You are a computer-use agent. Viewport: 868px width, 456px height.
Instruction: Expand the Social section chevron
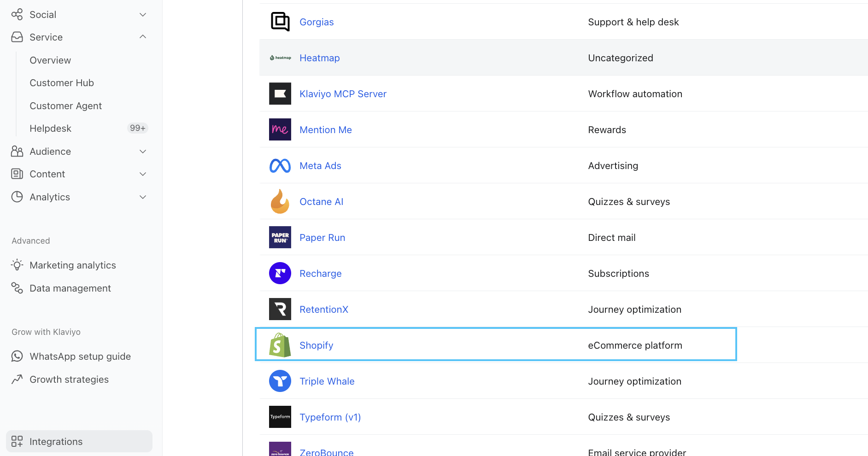pos(143,14)
